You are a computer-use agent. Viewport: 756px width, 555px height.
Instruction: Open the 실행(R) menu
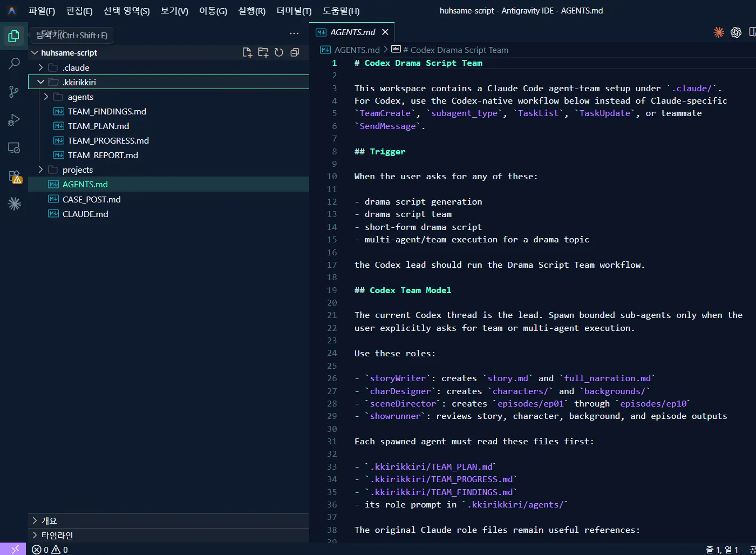pos(252,11)
